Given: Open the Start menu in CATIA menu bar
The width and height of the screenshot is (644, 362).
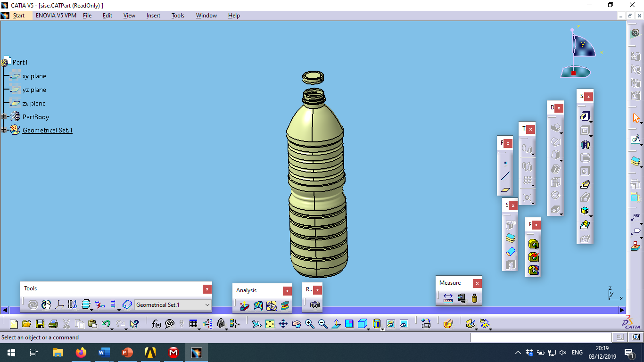Looking at the screenshot, I should (x=19, y=16).
